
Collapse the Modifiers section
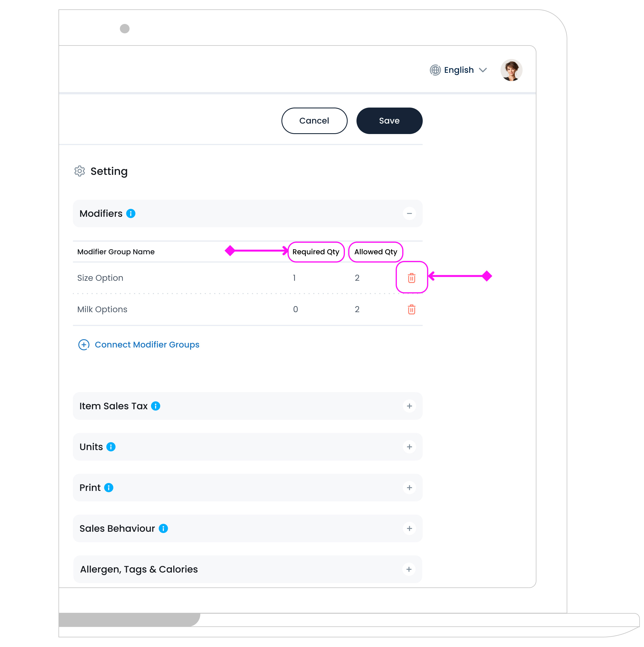pyautogui.click(x=409, y=213)
